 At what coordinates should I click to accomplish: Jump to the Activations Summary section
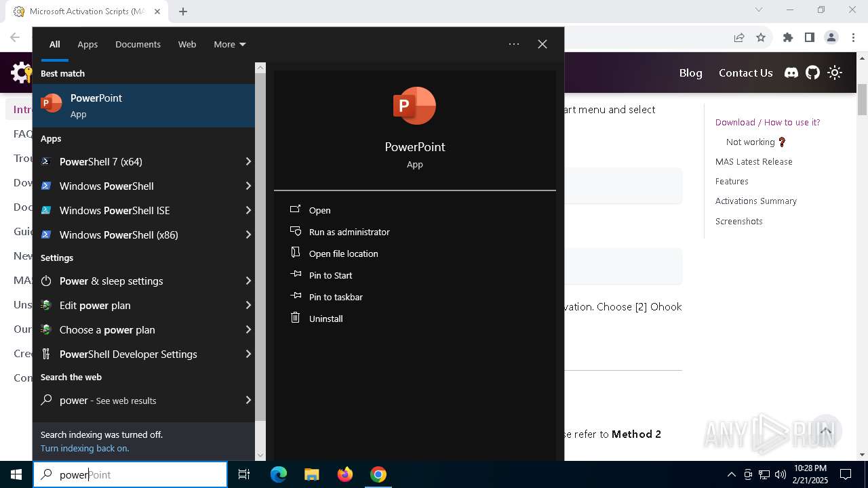[756, 201]
